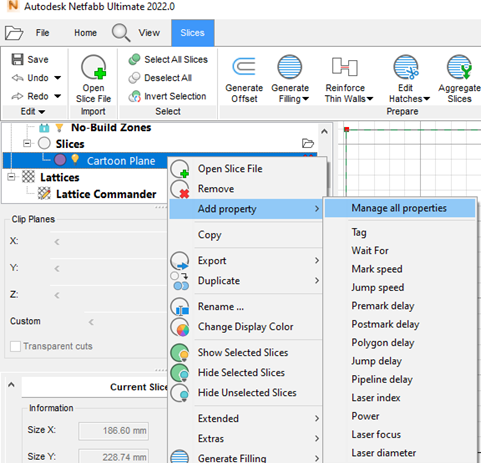The image size is (481, 463).
Task: Click the Redo arrow icon
Action: (x=17, y=96)
